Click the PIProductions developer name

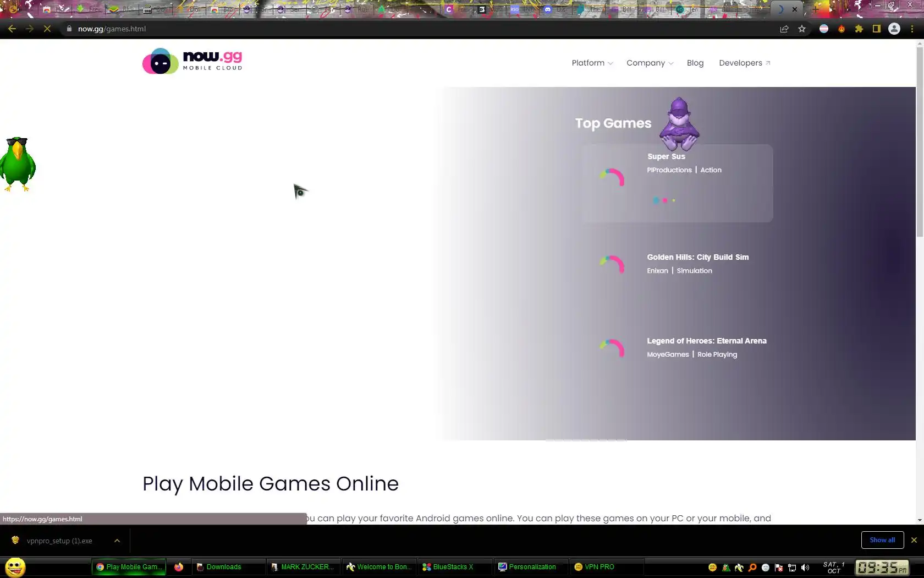pyautogui.click(x=669, y=170)
